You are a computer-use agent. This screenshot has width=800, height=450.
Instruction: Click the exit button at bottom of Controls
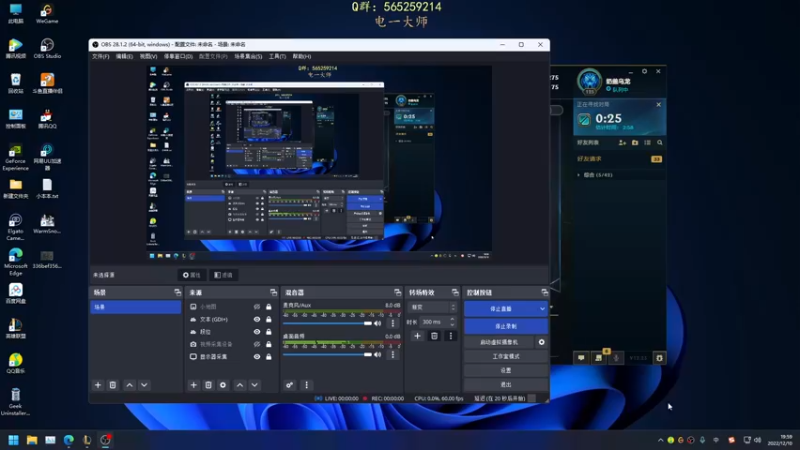[x=506, y=384]
